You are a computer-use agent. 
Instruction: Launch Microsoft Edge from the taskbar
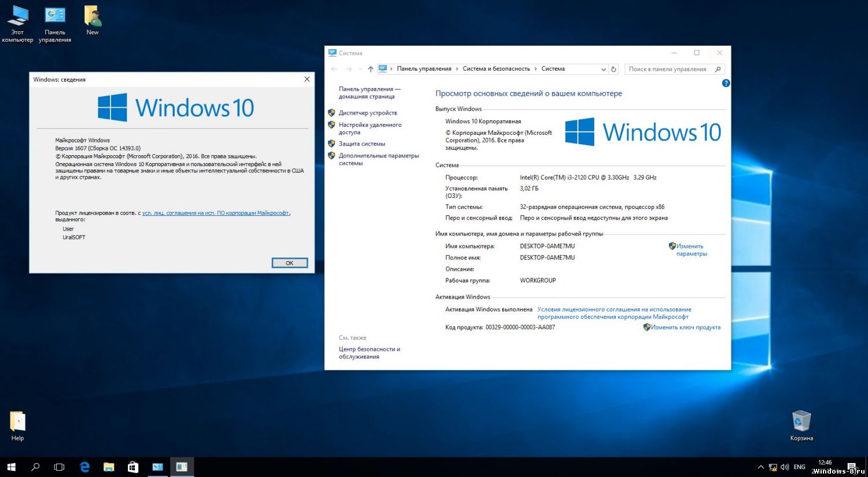coord(84,467)
